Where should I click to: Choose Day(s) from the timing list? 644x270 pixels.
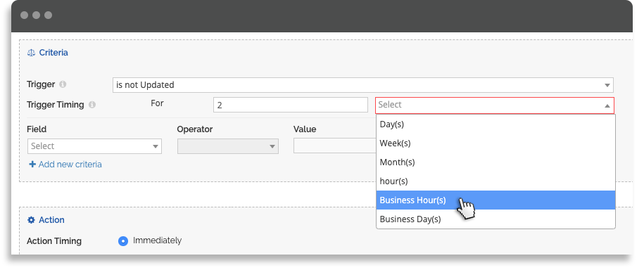tap(495, 124)
